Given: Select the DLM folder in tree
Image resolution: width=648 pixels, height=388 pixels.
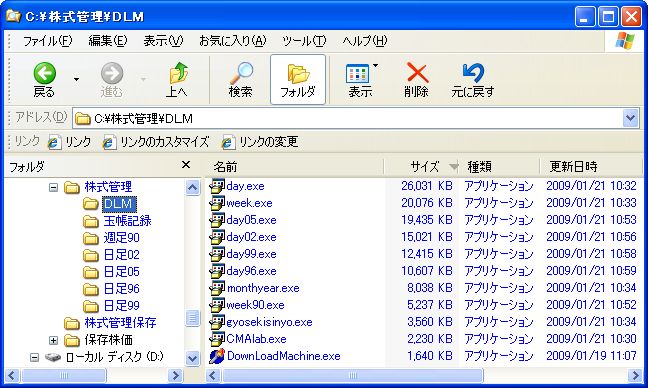Looking at the screenshot, I should (119, 204).
